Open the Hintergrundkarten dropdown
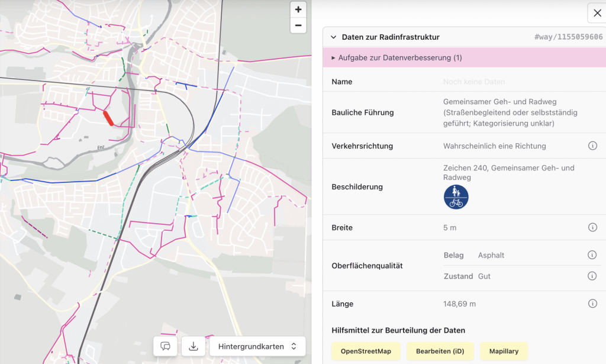606x364 pixels. click(x=257, y=346)
